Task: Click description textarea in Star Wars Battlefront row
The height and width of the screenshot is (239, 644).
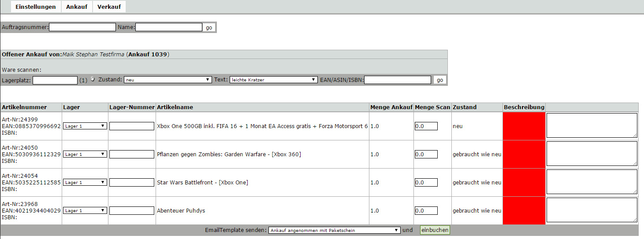Action: tap(592, 182)
